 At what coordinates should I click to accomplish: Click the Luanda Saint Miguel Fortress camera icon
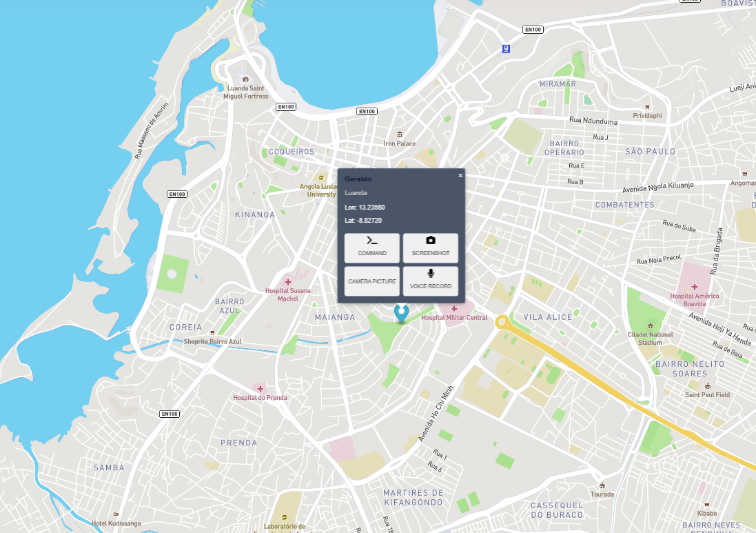click(245, 79)
